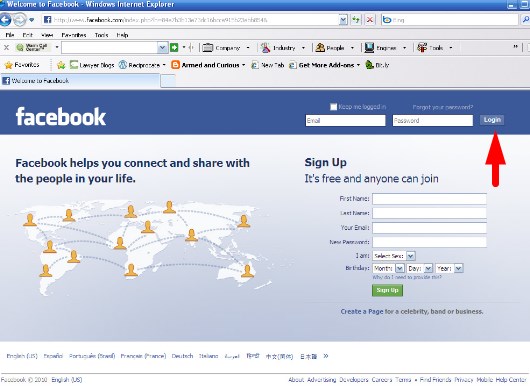This screenshot has width=530, height=389.
Task: Expand the address bar URL dropdown
Action: [343, 20]
